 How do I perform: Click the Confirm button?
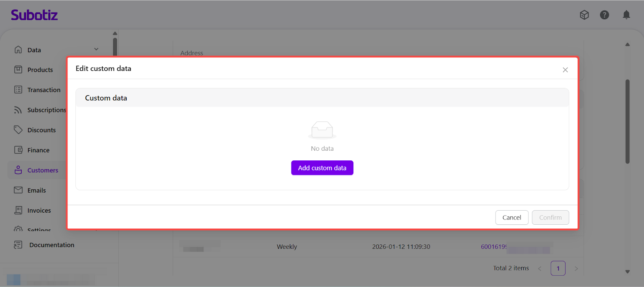(550, 217)
